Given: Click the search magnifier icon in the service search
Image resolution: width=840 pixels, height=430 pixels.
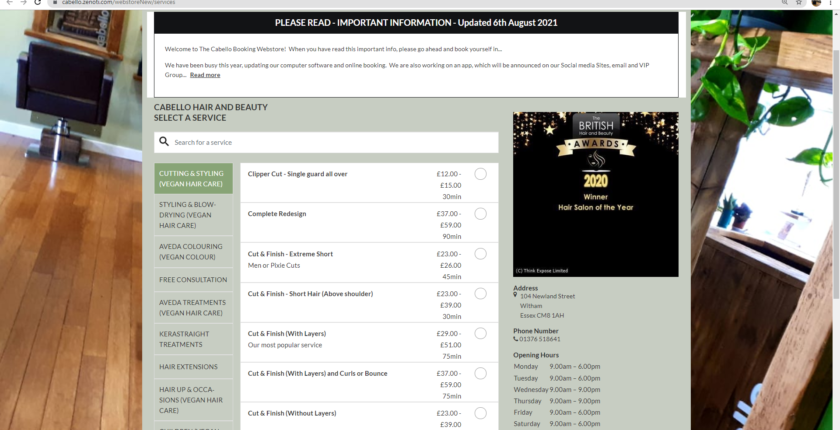Looking at the screenshot, I should coord(164,142).
